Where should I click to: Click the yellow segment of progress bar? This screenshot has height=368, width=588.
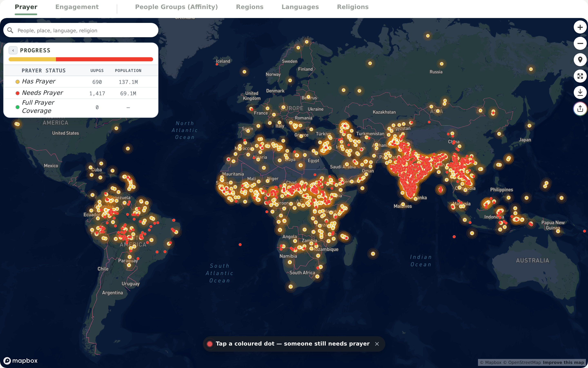tap(32, 59)
